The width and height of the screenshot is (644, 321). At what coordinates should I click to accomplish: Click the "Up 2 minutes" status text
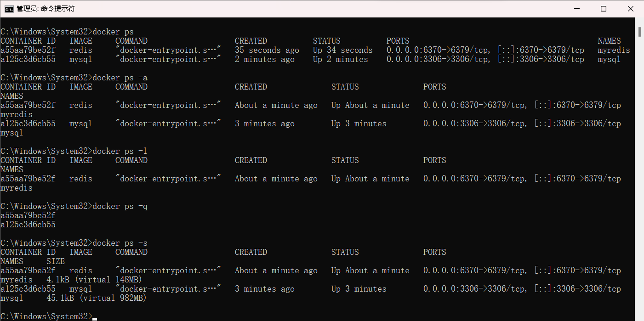click(x=340, y=59)
